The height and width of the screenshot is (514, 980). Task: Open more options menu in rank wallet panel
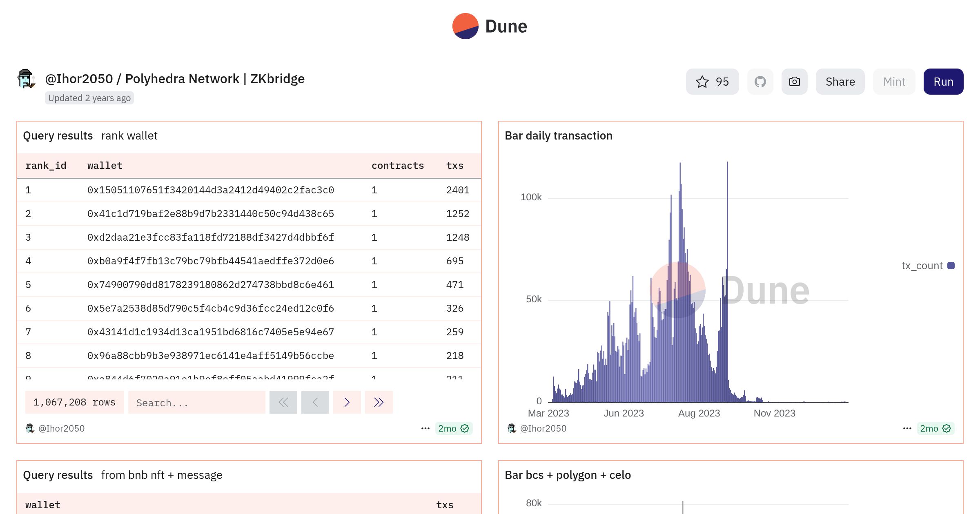click(x=425, y=428)
